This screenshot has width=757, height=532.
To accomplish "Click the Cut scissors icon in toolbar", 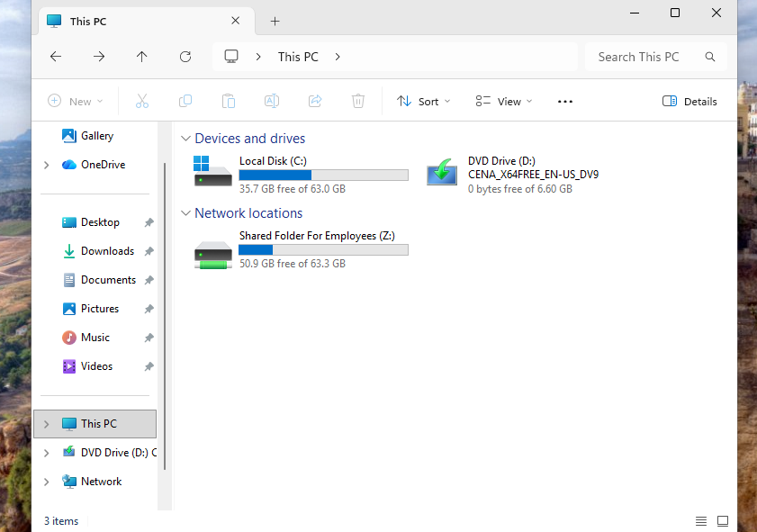I will (141, 102).
